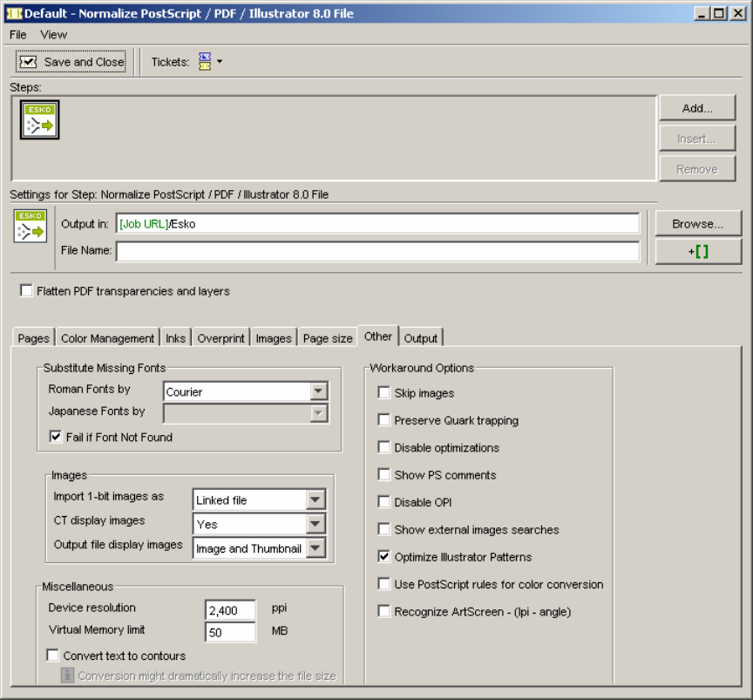Minimize the Normalize ticket window
The image size is (753, 700).
702,13
